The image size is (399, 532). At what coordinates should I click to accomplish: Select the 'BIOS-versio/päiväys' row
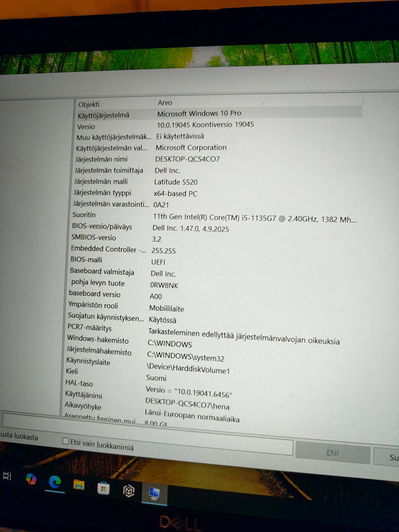pos(102,227)
